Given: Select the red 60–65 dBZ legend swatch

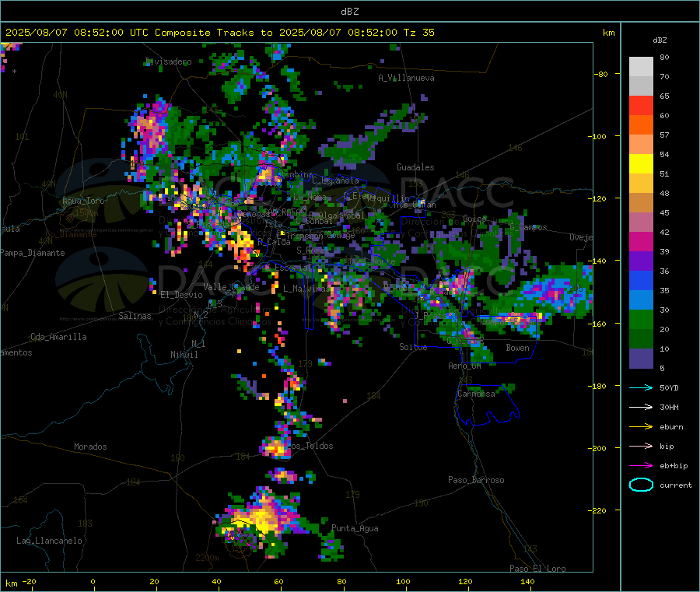Looking at the screenshot, I should (641, 105).
